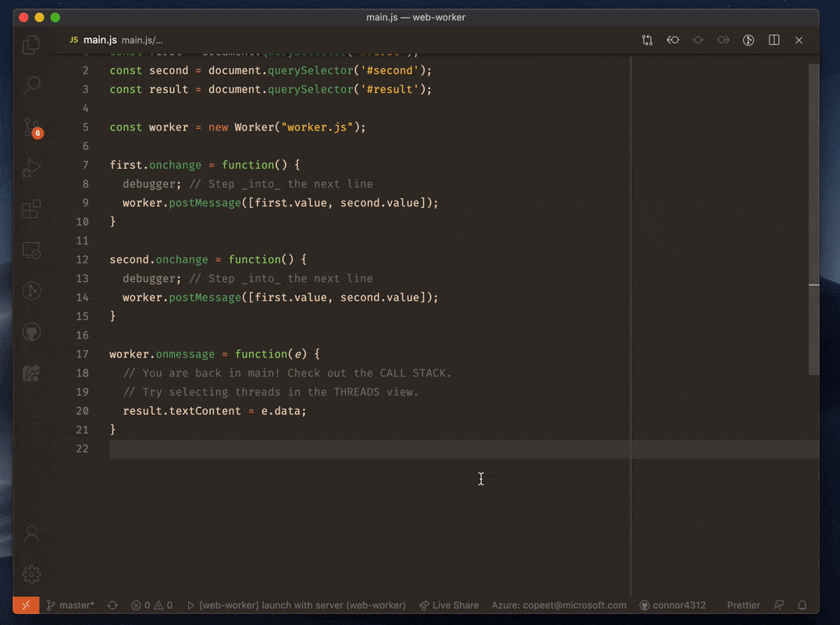
Task: Open the Accounts icon above the gear
Action: (31, 534)
